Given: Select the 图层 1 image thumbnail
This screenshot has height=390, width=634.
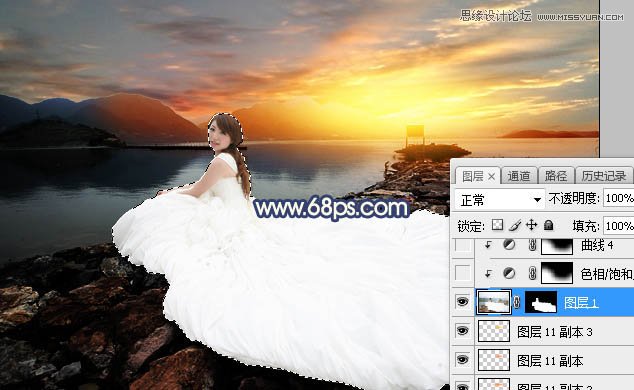Looking at the screenshot, I should (x=493, y=302).
